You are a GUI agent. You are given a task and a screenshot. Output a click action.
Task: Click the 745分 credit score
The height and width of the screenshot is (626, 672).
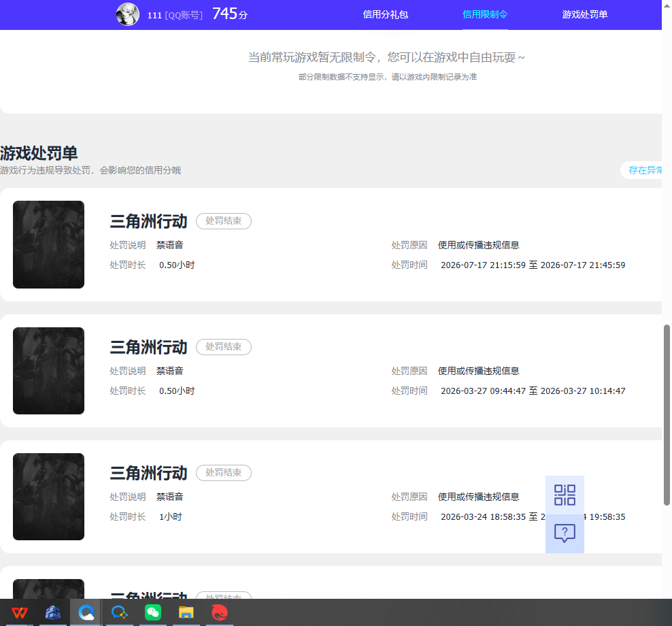pos(230,14)
